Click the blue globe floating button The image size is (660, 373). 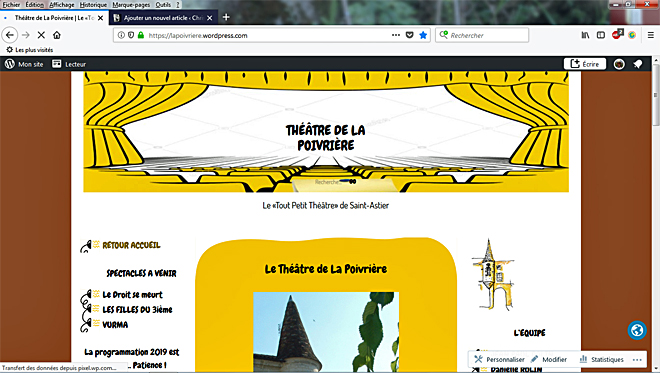[637, 330]
